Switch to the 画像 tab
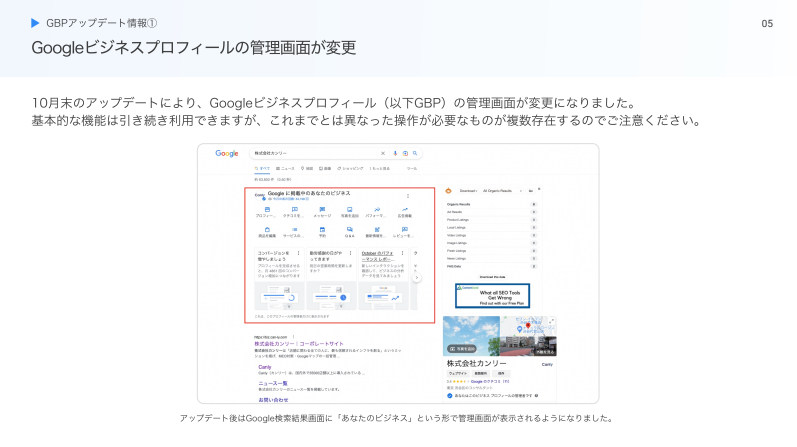The width and height of the screenshot is (797, 447). point(325,168)
